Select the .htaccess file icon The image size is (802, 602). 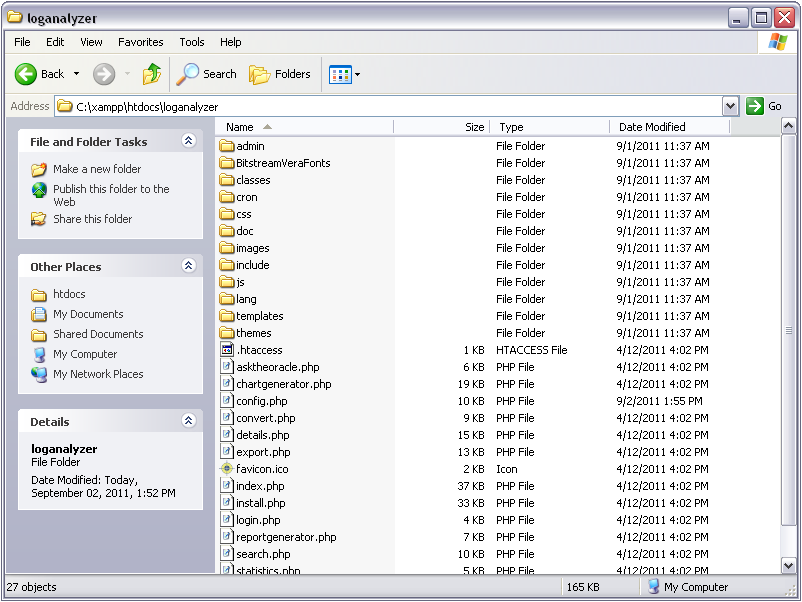227,349
